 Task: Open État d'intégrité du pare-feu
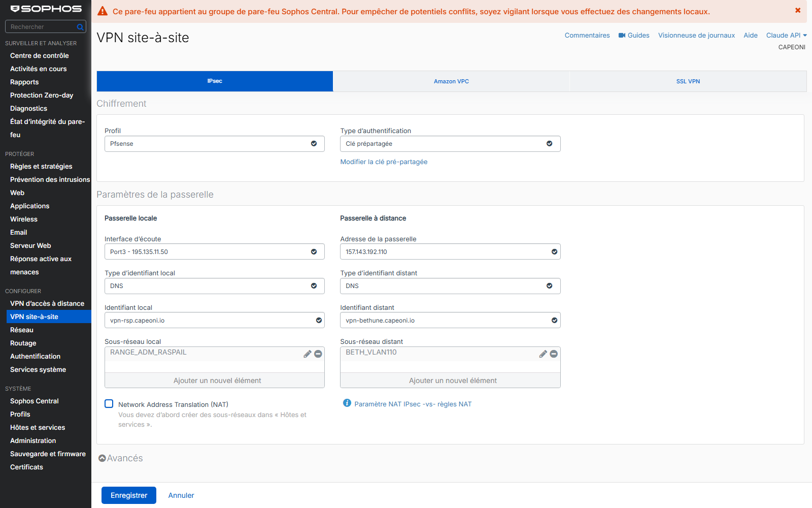coord(47,129)
